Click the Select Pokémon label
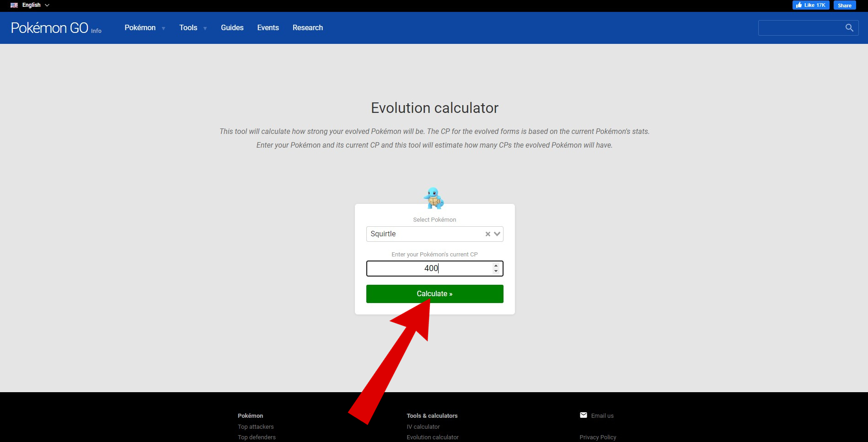The width and height of the screenshot is (868, 442). click(x=434, y=220)
